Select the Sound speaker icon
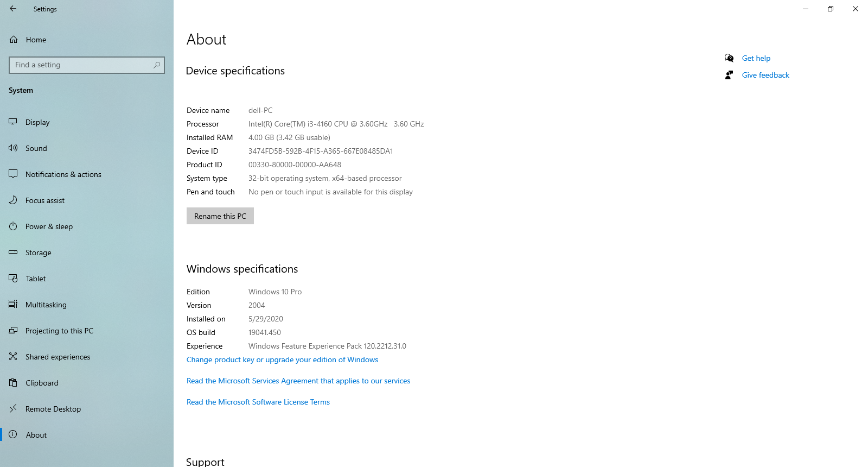The image size is (868, 467). tap(13, 148)
